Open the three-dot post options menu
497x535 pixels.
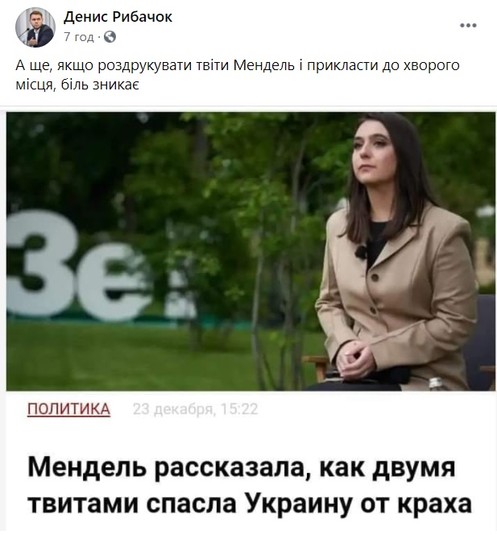[468, 25]
